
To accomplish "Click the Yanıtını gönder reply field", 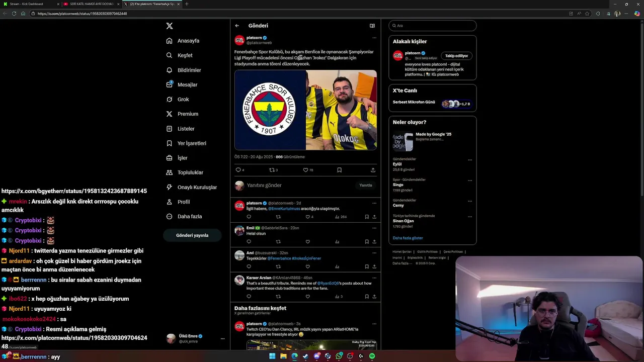I will click(x=299, y=186).
